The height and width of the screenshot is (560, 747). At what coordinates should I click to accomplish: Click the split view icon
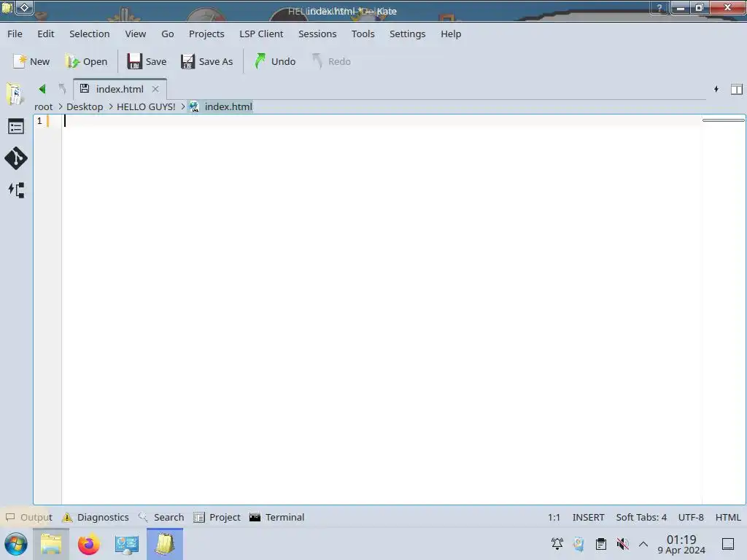pos(737,89)
